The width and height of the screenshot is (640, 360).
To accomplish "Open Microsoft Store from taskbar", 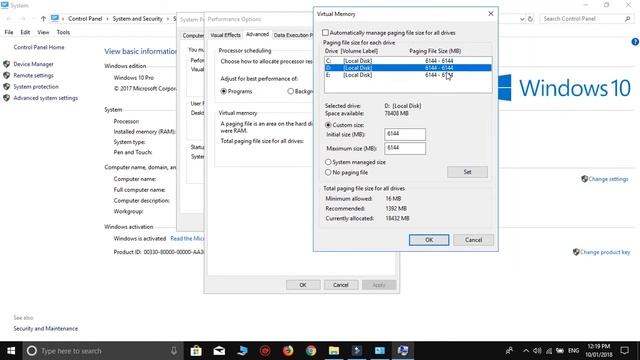I will pos(196,351).
